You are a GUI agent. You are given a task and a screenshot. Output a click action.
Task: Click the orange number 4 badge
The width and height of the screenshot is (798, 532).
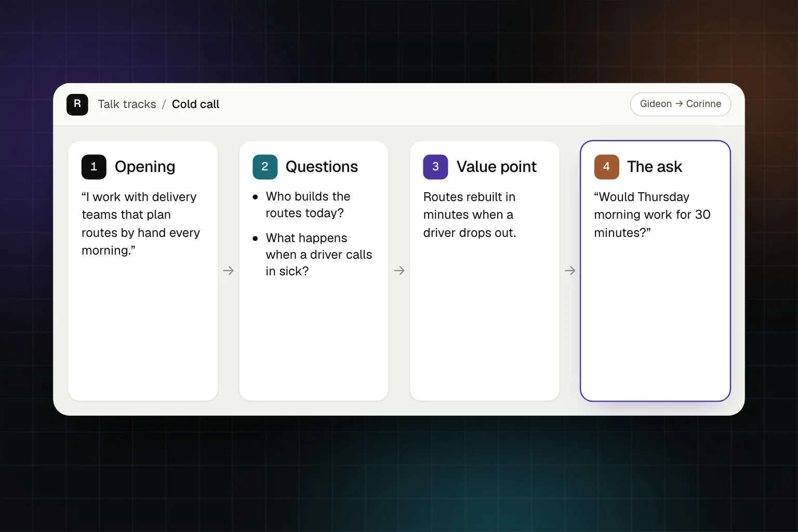point(606,167)
